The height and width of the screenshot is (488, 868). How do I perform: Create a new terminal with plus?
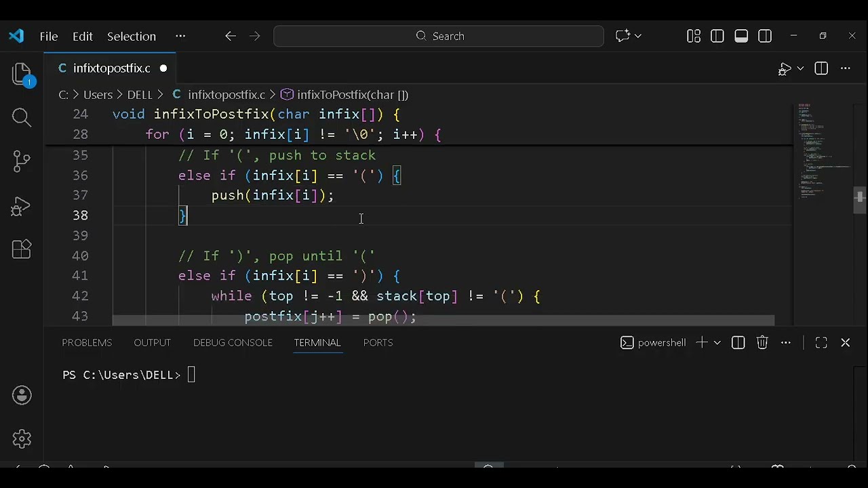click(x=702, y=343)
